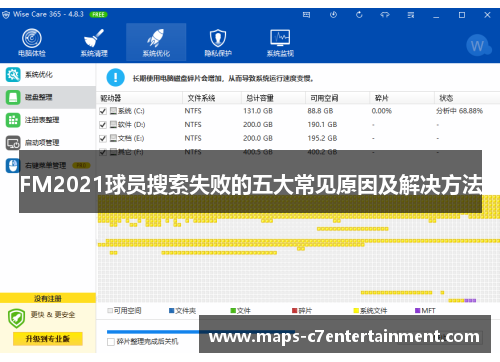The image size is (500, 362).
Task: Click the 131.0 GB capacity cell
Action: pos(258,111)
